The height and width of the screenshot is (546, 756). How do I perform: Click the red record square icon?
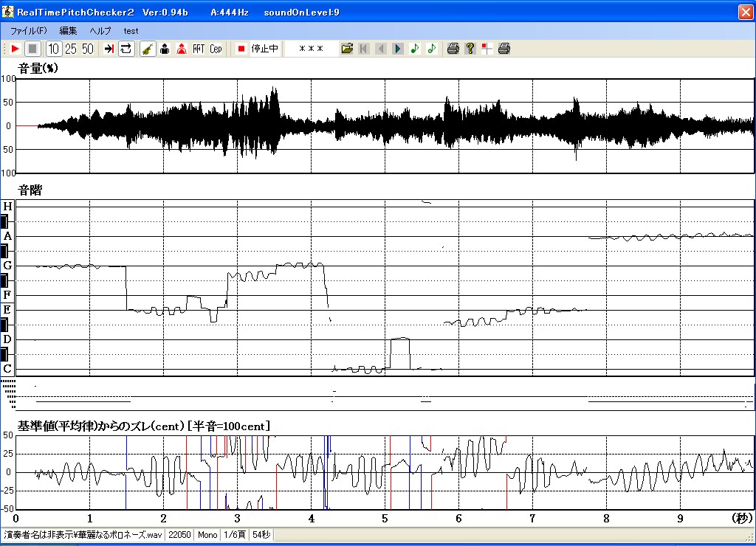[241, 49]
